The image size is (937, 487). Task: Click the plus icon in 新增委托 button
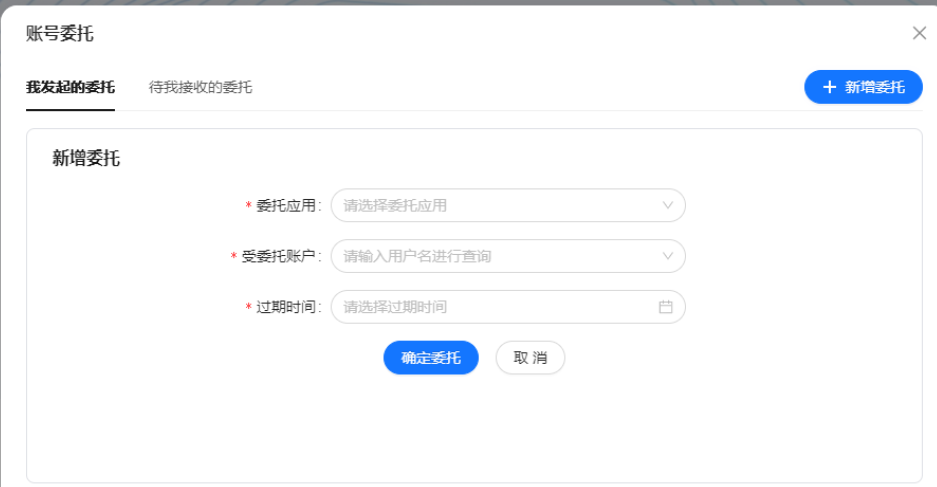click(829, 87)
